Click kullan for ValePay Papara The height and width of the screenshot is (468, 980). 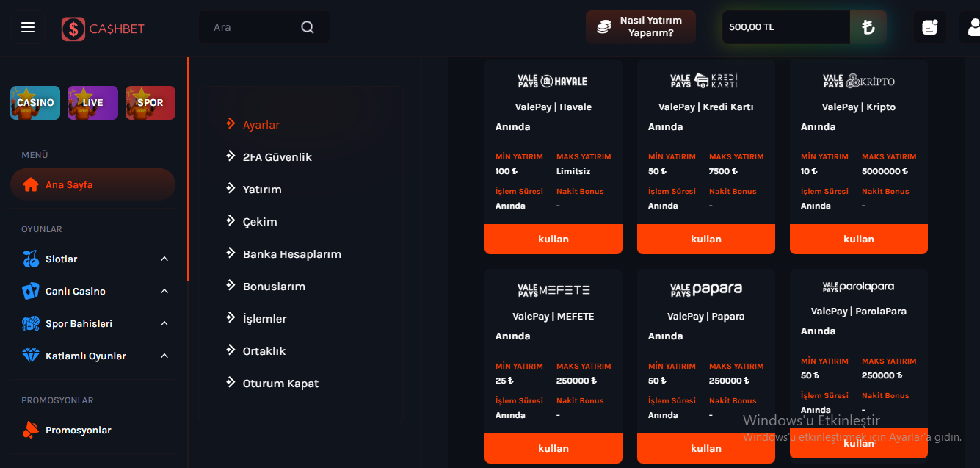[706, 448]
